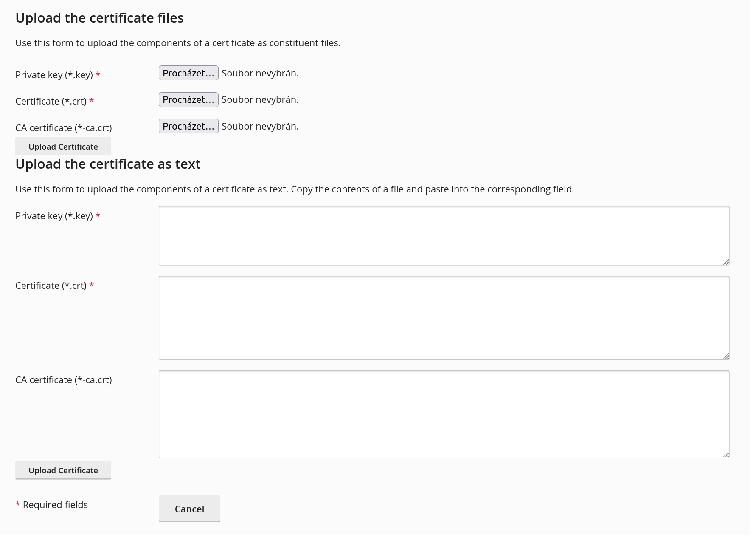Browse for the CA certificate file
Image resolution: width=756 pixels, height=540 pixels.
[x=188, y=126]
